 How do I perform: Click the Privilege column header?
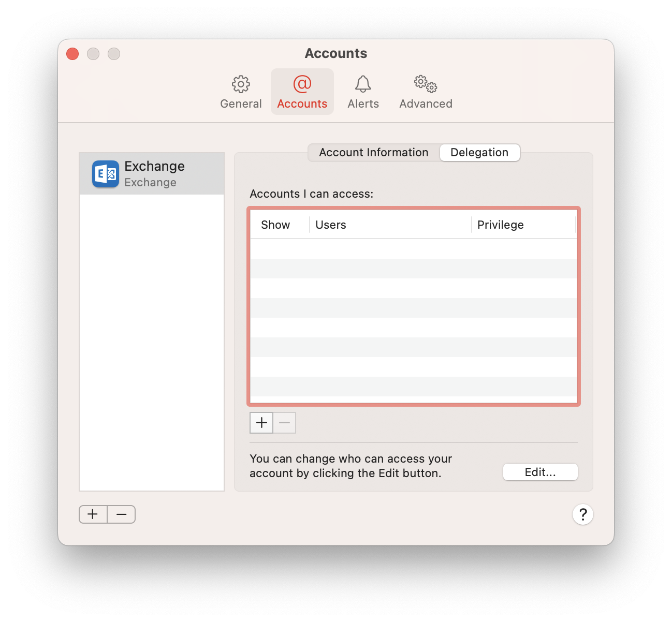pos(523,225)
